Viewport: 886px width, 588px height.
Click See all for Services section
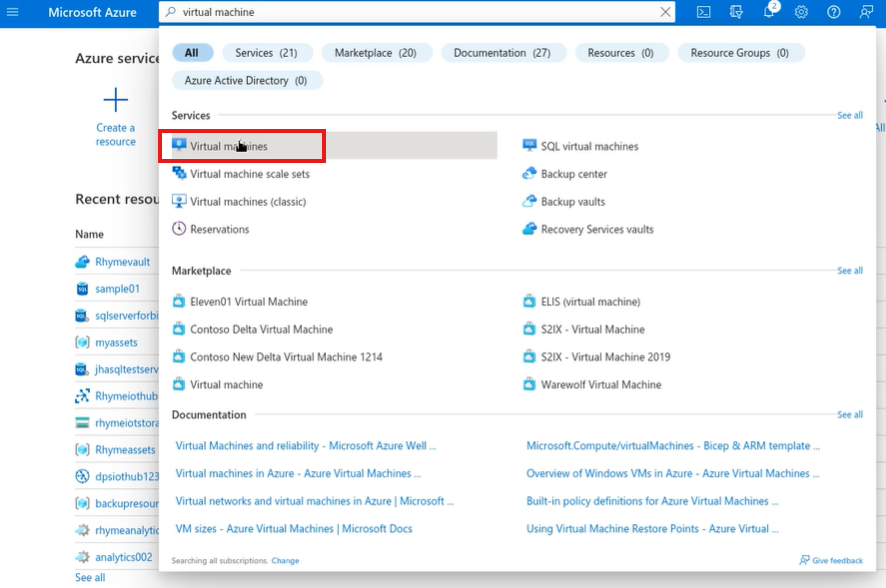coord(850,115)
